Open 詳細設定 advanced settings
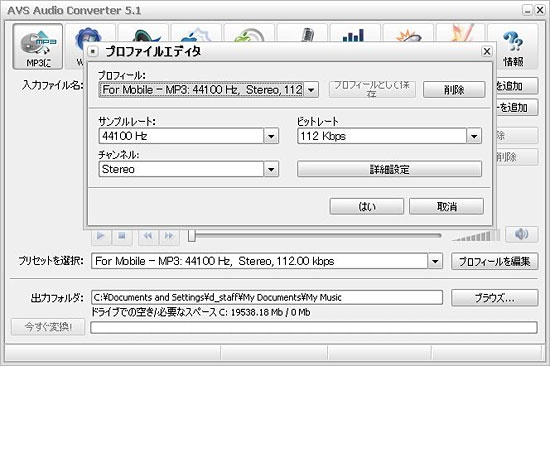This screenshot has width=550, height=466. tap(389, 169)
